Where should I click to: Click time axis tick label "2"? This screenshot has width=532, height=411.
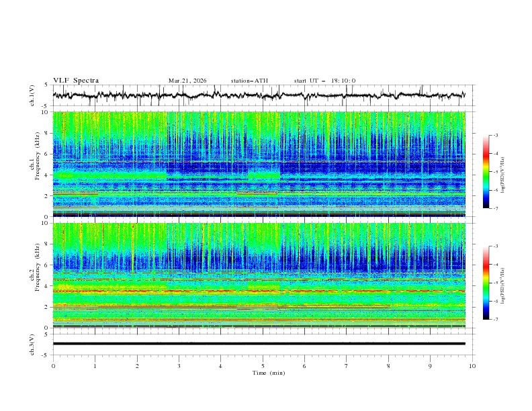[x=137, y=366]
